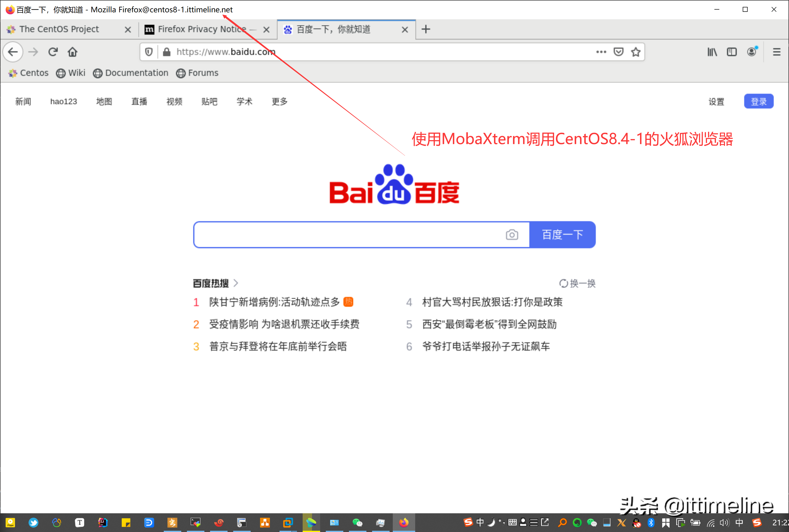Bookmark this page with star
Image resolution: width=789 pixels, height=532 pixels.
pos(636,52)
